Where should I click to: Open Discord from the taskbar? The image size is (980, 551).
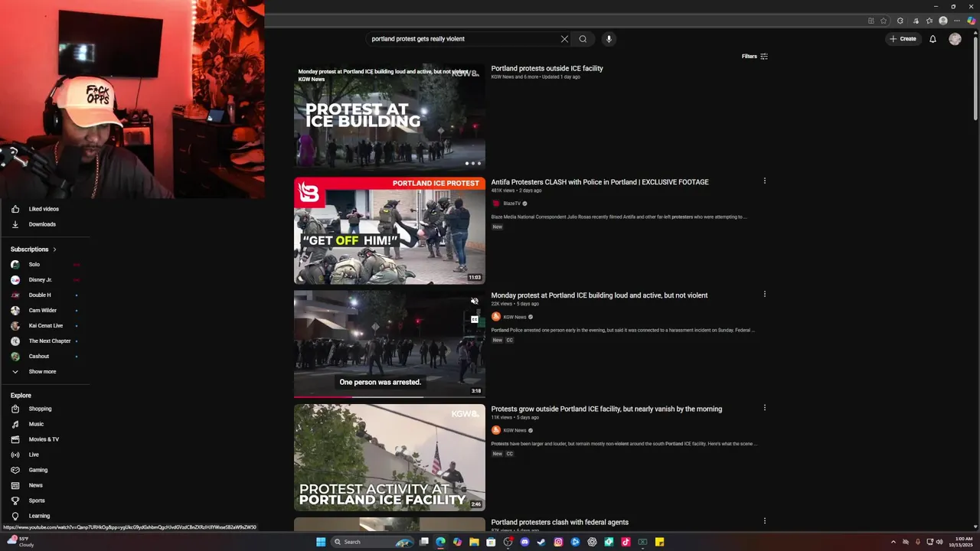click(524, 542)
